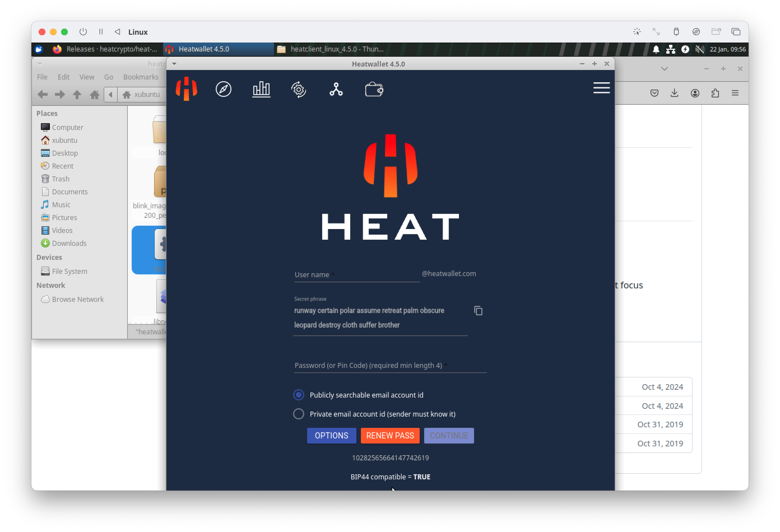780x532 pixels.
Task: Go to home folder in Thunar toolbar
Action: 95,95
